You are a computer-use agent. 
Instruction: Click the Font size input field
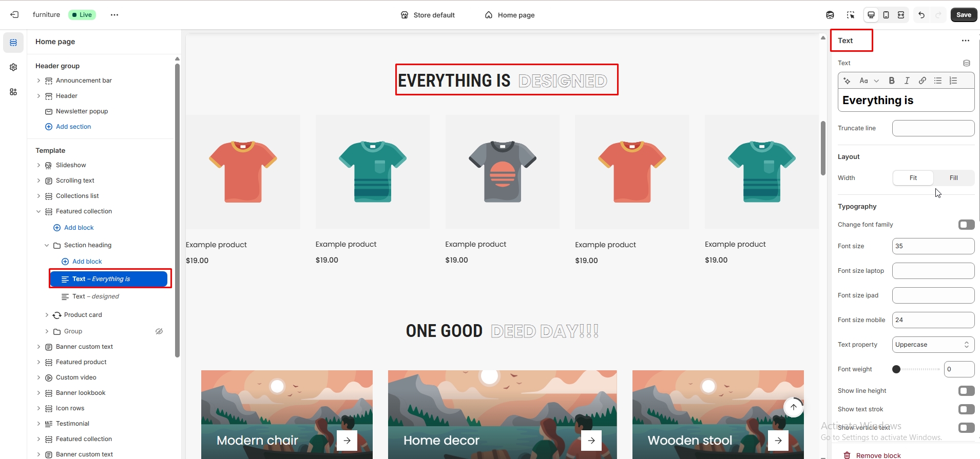point(933,246)
